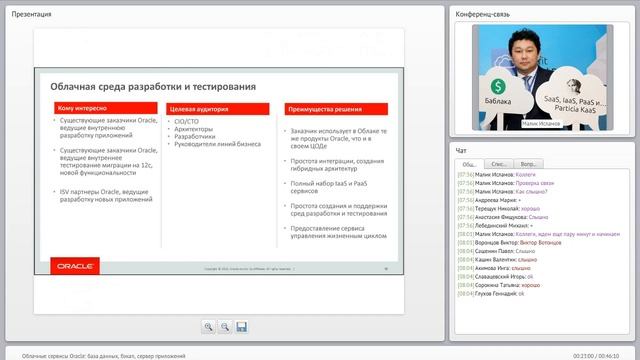Save the presentation using the floppy disk icon
This screenshot has width=640, height=360.
point(241,327)
